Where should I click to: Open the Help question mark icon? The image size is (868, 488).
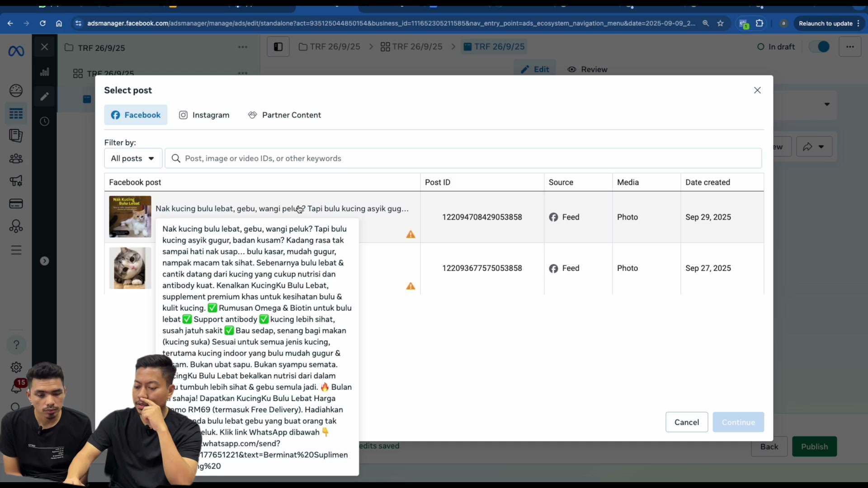pyautogui.click(x=16, y=345)
